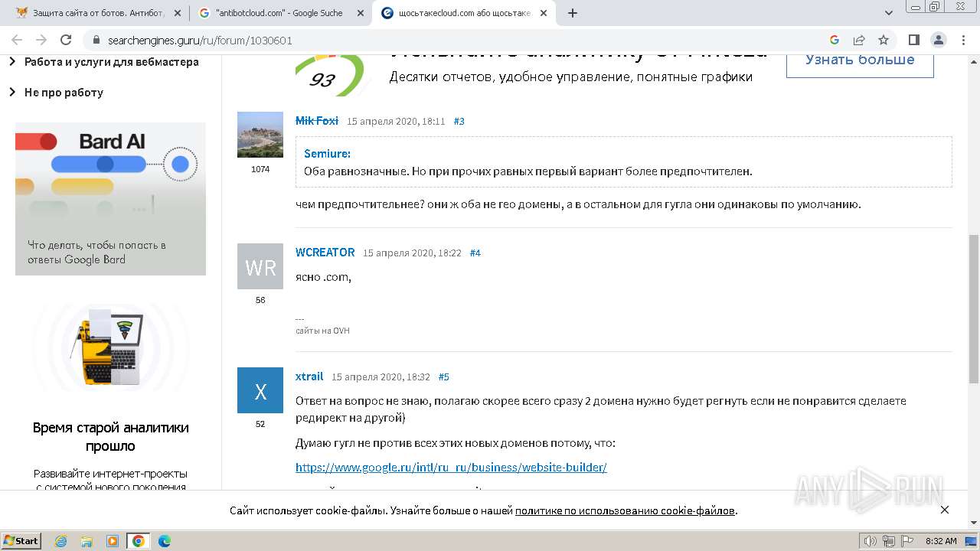The image size is (980, 551).
Task: Click the Chrome taskbar icon
Action: tap(139, 541)
